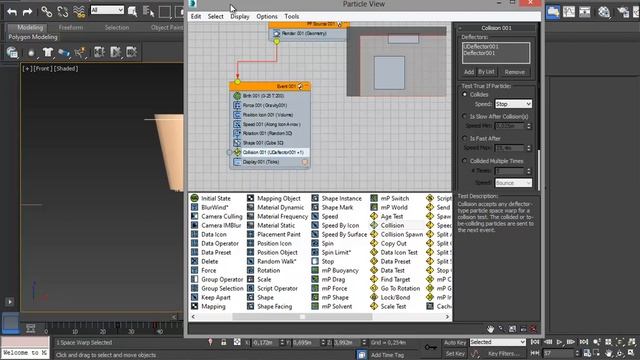Click the Select by Name icon
The image size is (640, 360).
pos(148,11)
